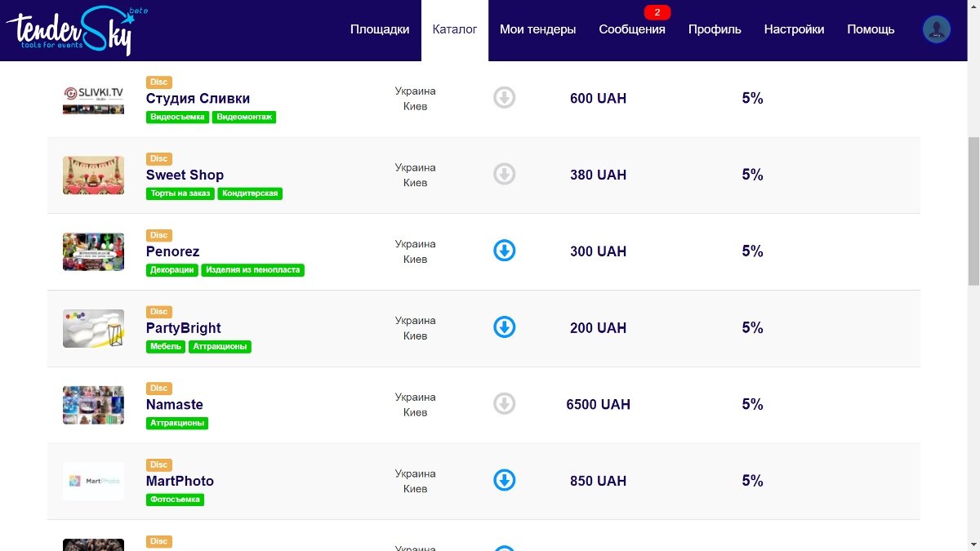Open the user avatar profile icon
Viewport: 980px width, 551px height.
click(x=936, y=29)
